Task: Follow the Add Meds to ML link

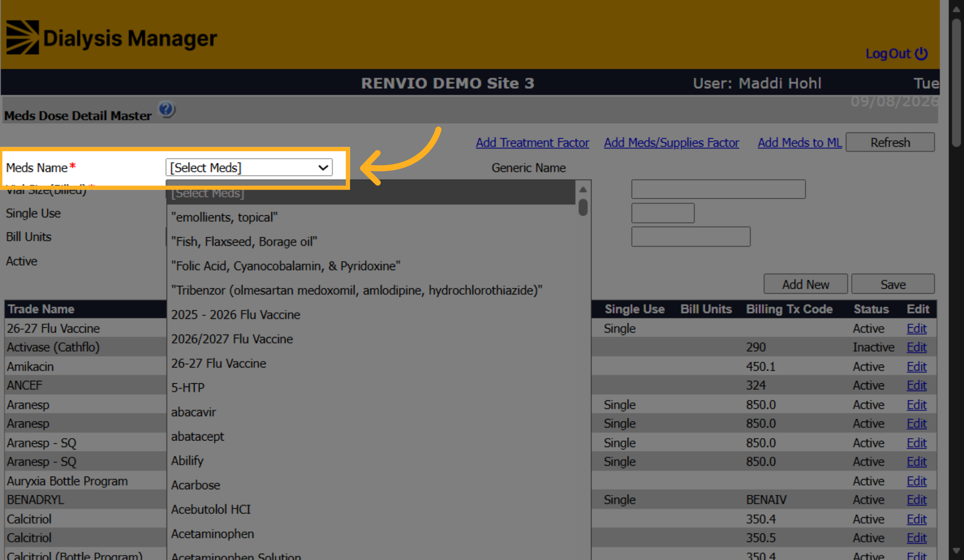Action: click(799, 143)
